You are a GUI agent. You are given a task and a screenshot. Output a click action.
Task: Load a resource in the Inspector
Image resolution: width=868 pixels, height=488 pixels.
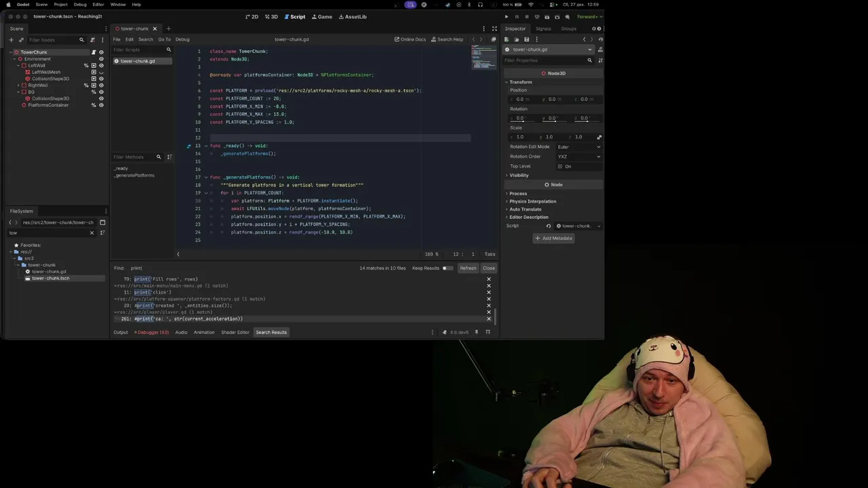click(516, 39)
